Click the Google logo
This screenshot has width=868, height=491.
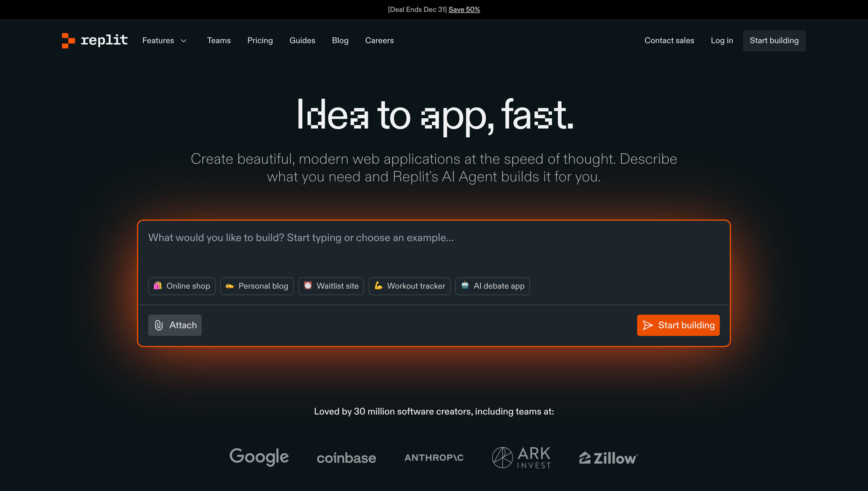pos(259,457)
